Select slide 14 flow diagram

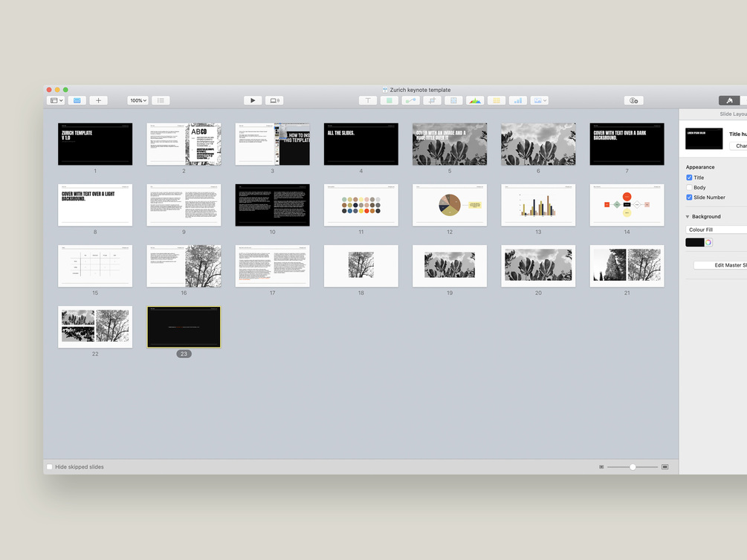[x=627, y=205]
